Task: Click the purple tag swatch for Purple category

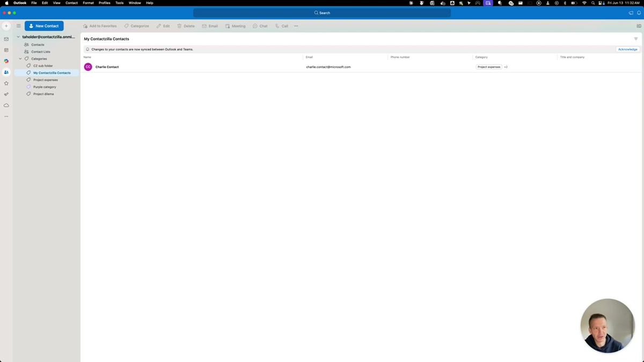Action: 28,86
